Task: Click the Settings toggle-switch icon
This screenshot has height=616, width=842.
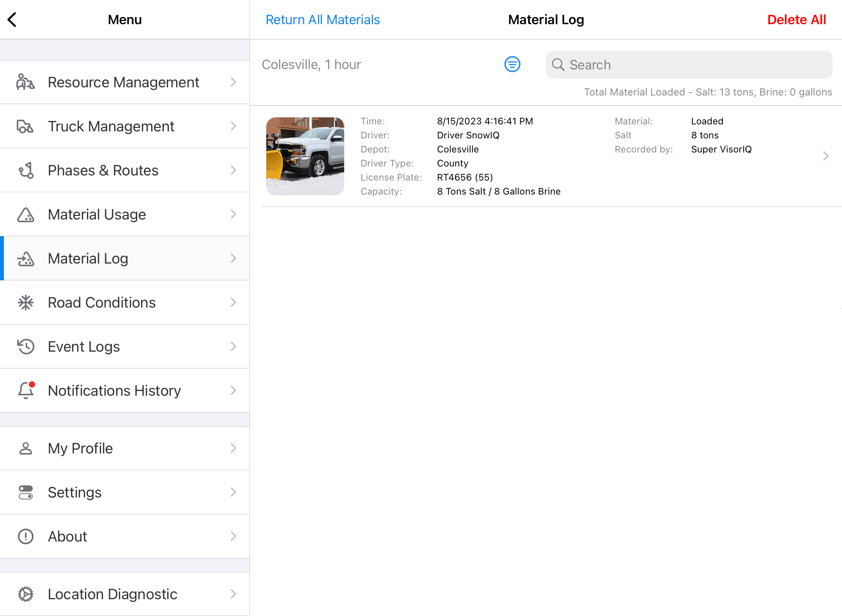Action: coord(26,492)
